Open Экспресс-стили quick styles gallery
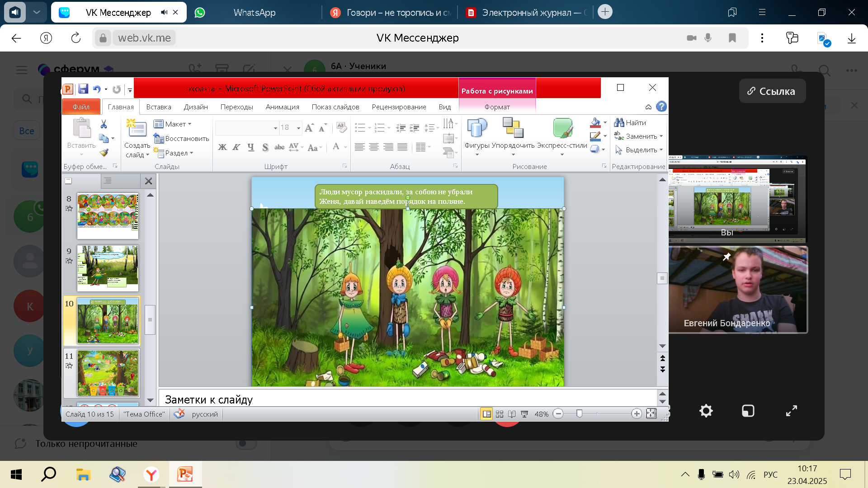This screenshot has height=488, width=868. click(562, 136)
